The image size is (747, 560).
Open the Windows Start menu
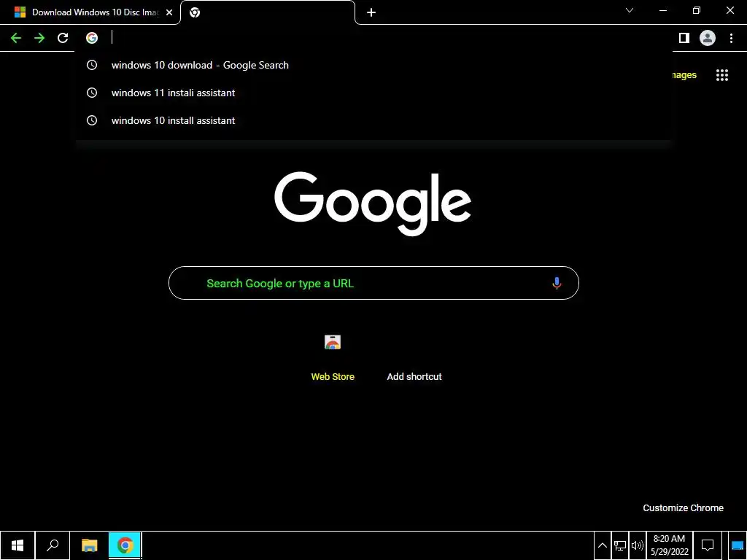pos(18,545)
